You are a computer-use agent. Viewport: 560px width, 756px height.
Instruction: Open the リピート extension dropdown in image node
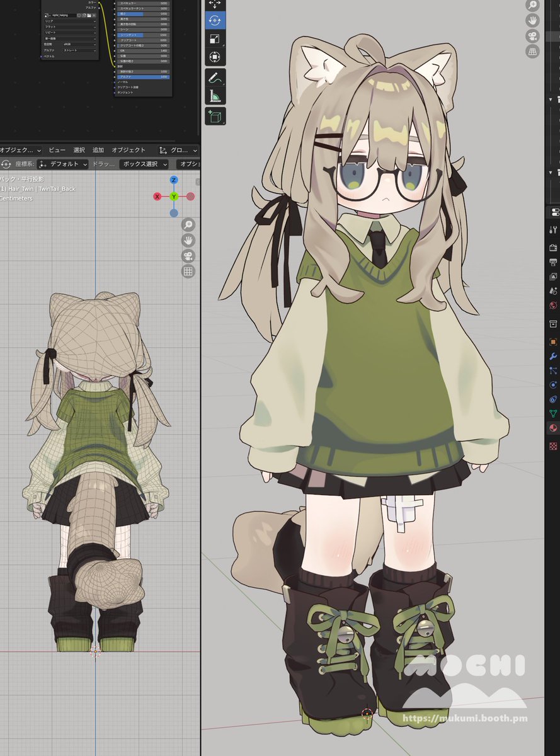[x=70, y=33]
